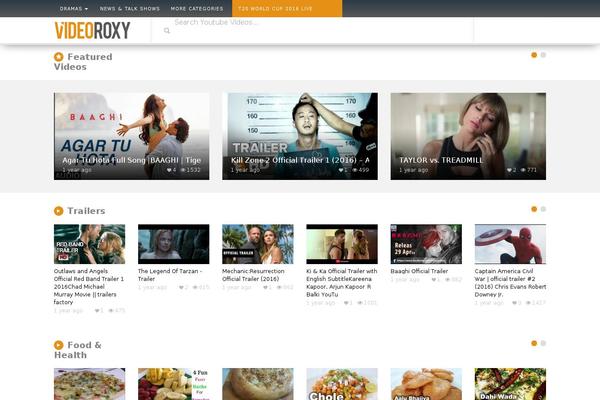
Task: Open the DRAMAS dropdown menu
Action: point(73,8)
